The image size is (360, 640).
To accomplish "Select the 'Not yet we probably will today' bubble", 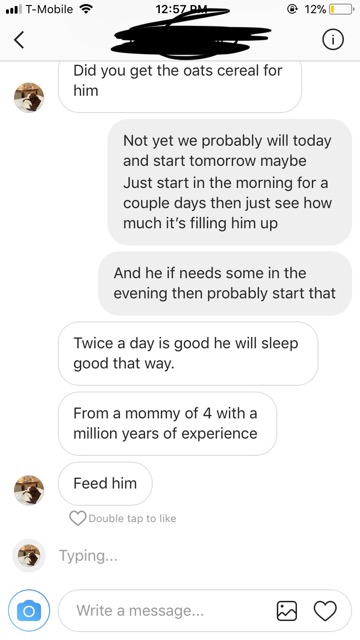I will point(229,182).
